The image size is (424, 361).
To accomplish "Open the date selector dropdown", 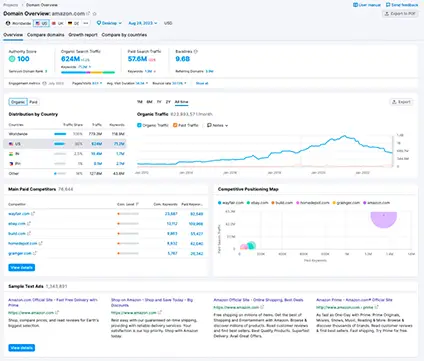I will [143, 23].
